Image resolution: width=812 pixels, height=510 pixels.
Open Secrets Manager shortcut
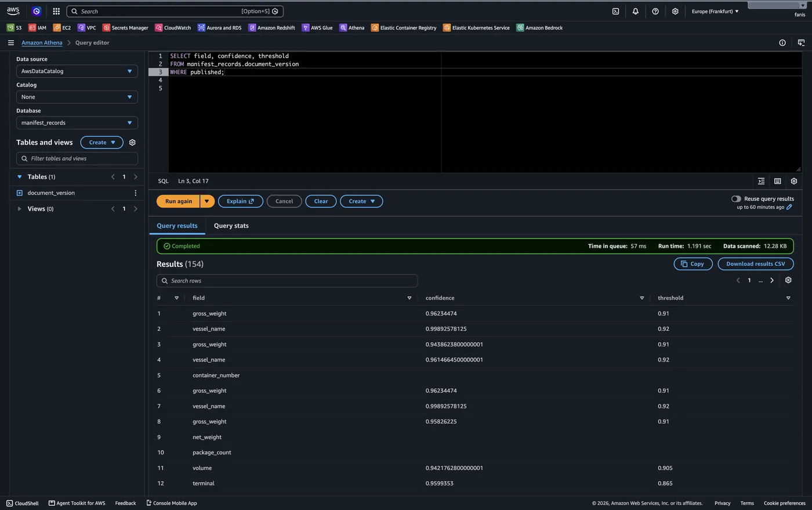pos(125,27)
